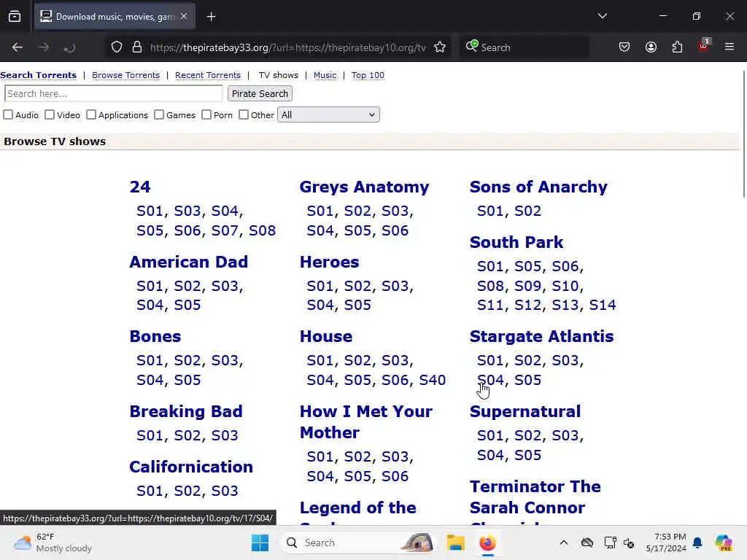747x560 pixels.
Task: Open the All category dropdown
Action: tap(328, 114)
